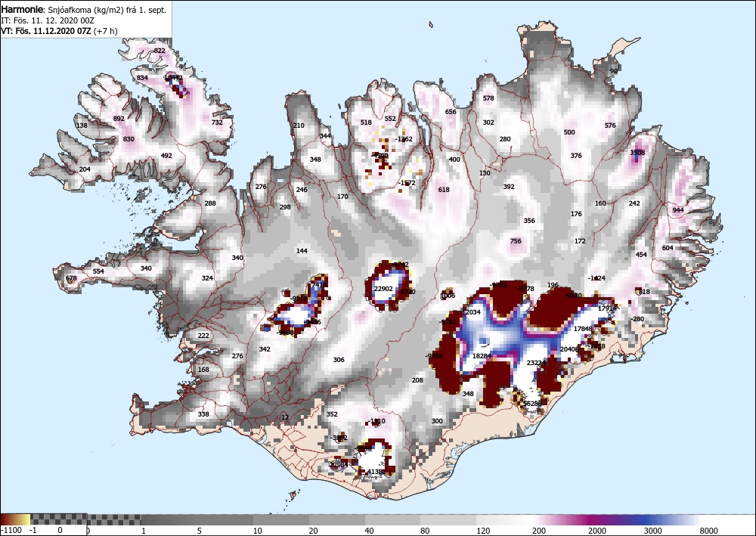Click the map value 552

pos(390,119)
